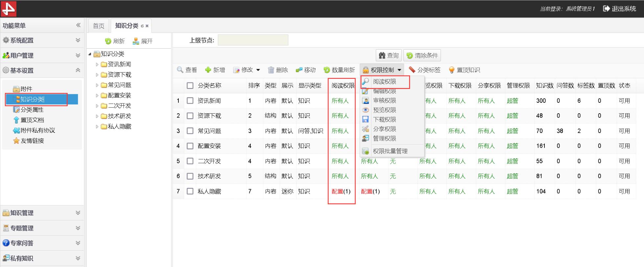Click 配置(1) in 阅读权限 column for 私人隐藏
The width and height of the screenshot is (644, 267).
[x=341, y=191]
